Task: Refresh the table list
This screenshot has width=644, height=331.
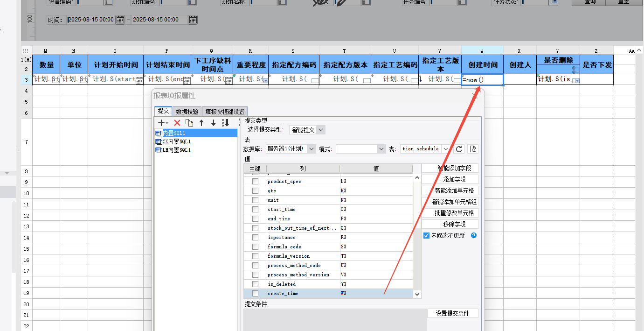Action: click(459, 149)
